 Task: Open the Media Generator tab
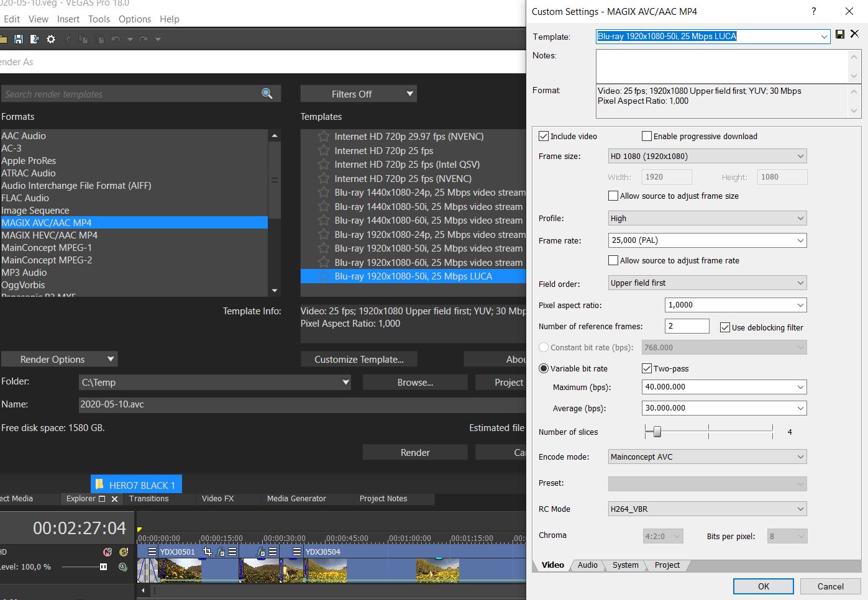[296, 499]
